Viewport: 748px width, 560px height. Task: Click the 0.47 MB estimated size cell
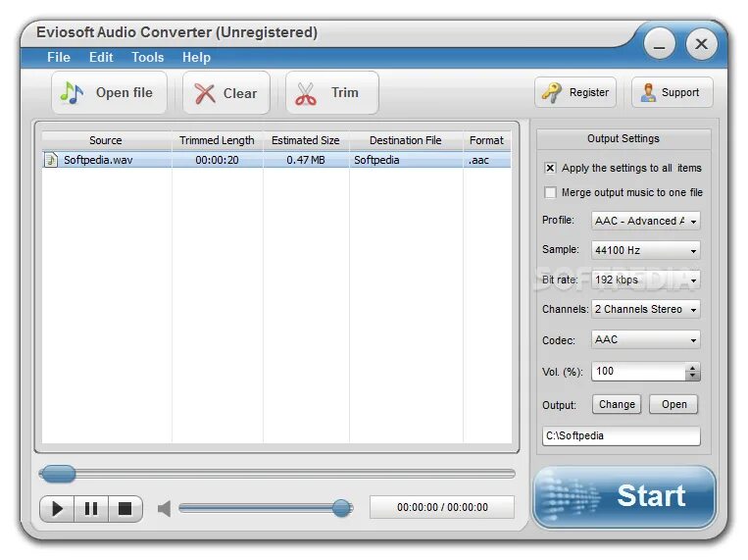pos(306,160)
